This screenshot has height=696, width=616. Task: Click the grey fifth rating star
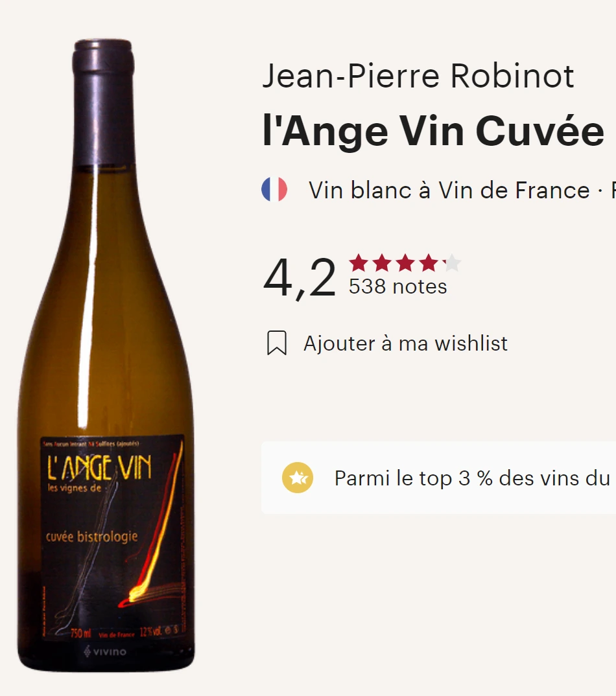point(452,262)
